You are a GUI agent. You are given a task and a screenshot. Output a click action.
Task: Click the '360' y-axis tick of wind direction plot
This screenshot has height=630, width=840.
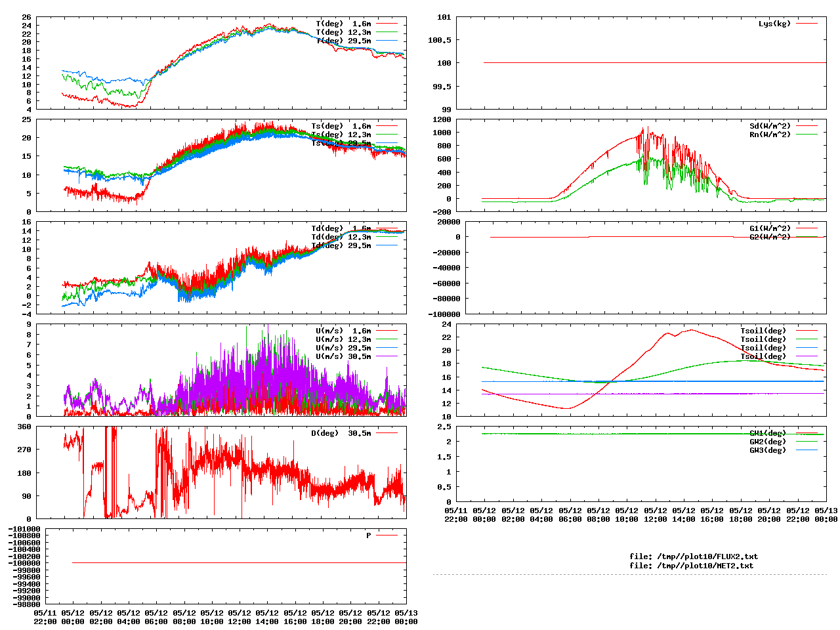tap(24, 427)
